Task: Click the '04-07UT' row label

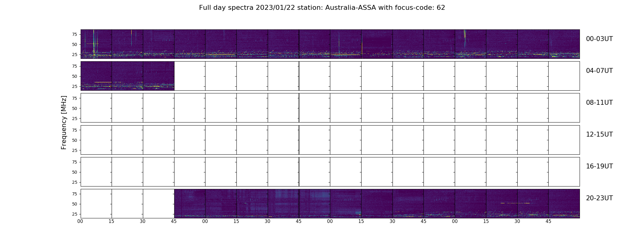Action: 599,71
